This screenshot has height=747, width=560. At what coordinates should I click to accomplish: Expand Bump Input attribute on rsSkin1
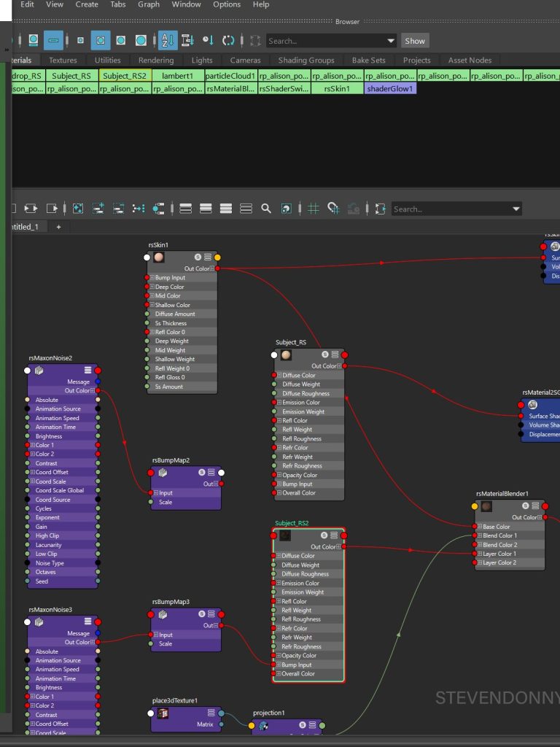152,278
